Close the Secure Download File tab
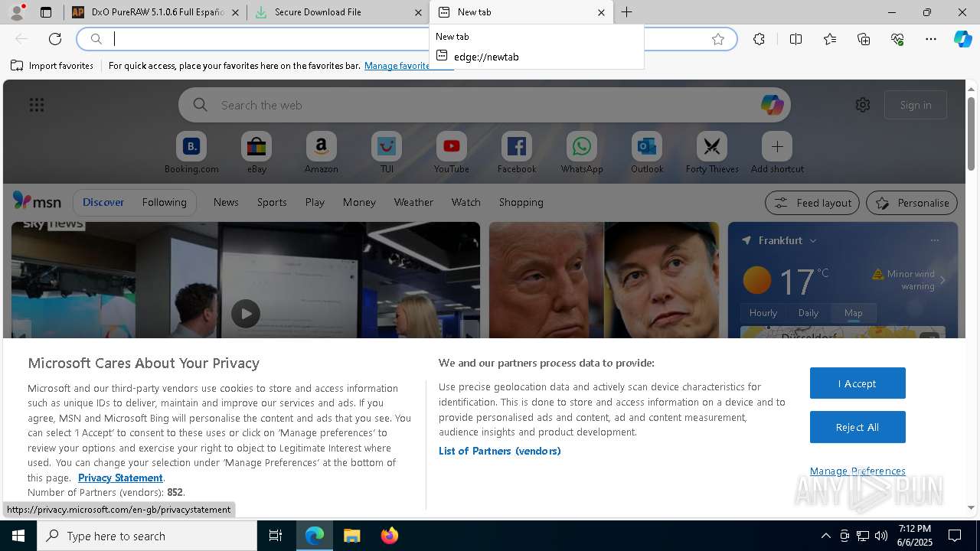The image size is (980, 551). 418,12
